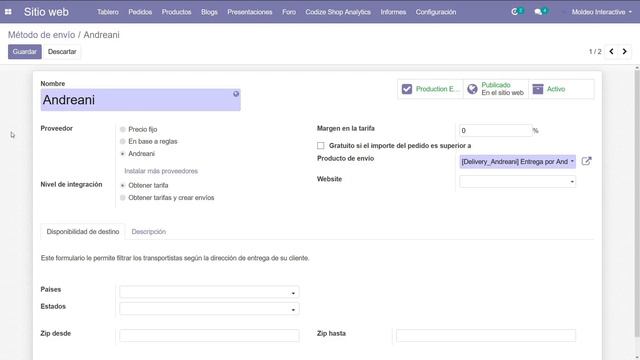
Task: Go to next record arrow
Action: [624, 51]
